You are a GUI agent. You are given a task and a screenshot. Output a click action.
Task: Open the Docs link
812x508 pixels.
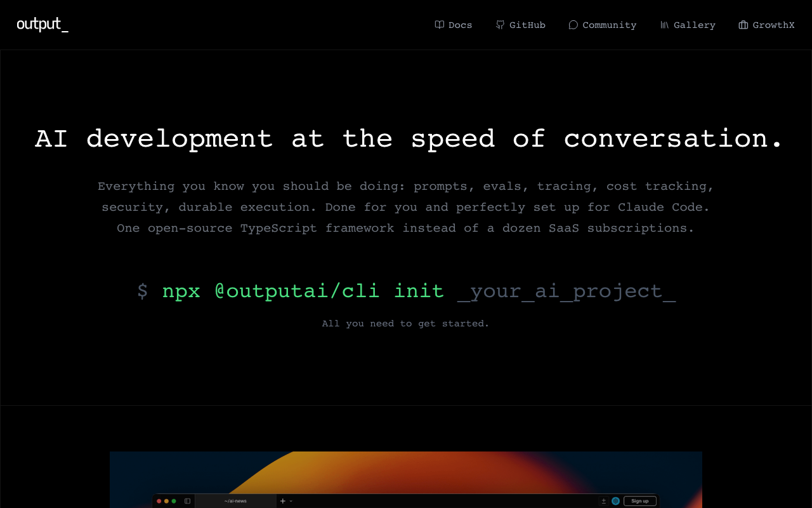click(454, 25)
